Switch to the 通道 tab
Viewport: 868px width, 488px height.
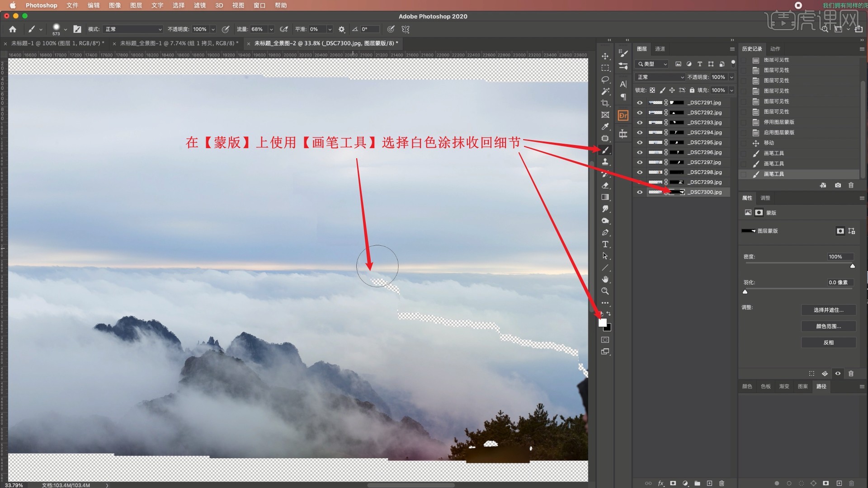click(x=660, y=49)
